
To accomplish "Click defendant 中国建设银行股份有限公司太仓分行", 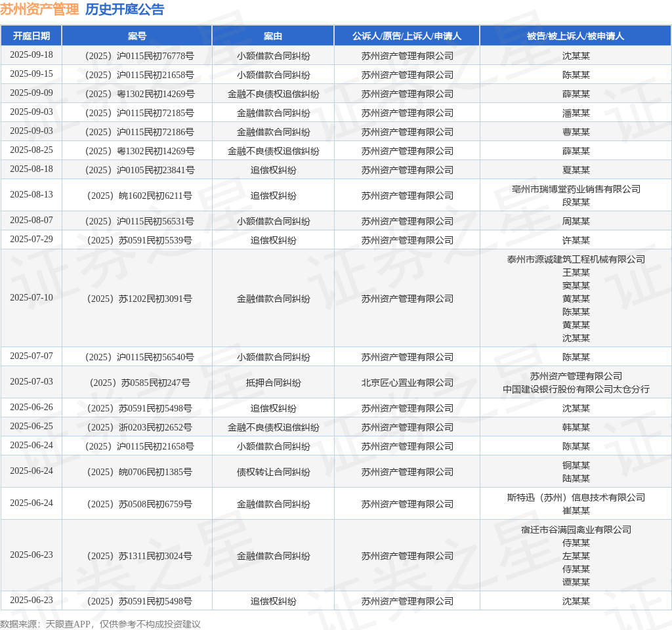I will pos(576,389).
